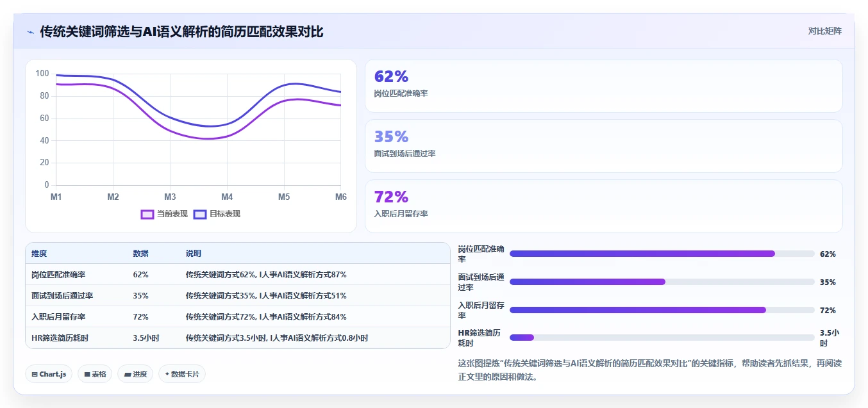Click the M3 x-axis label
This screenshot has width=868, height=408.
tap(170, 197)
